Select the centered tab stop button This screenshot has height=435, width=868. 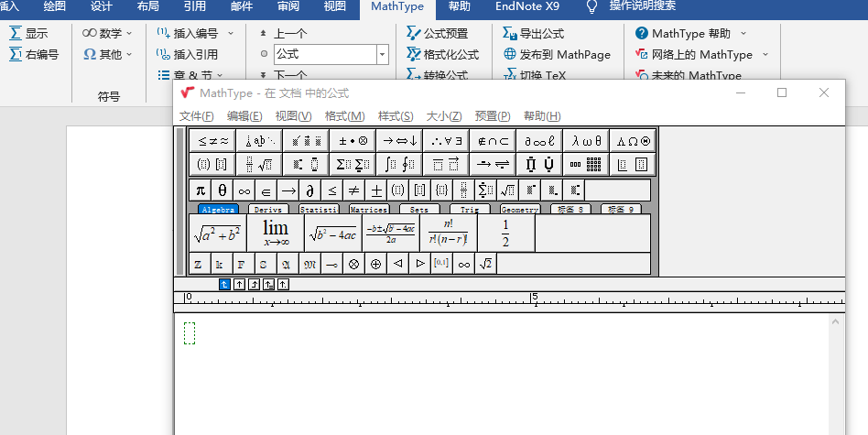click(239, 285)
